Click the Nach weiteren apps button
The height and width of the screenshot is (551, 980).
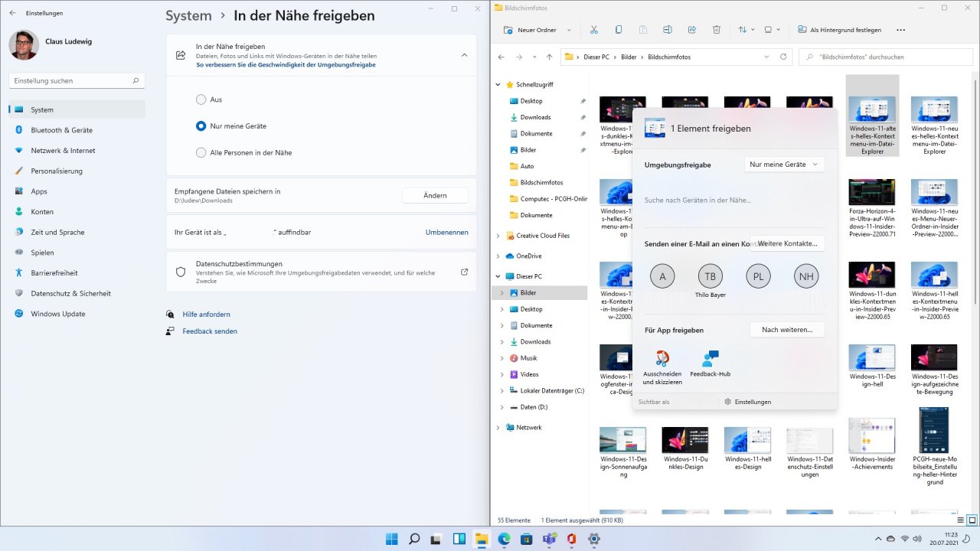[787, 330]
